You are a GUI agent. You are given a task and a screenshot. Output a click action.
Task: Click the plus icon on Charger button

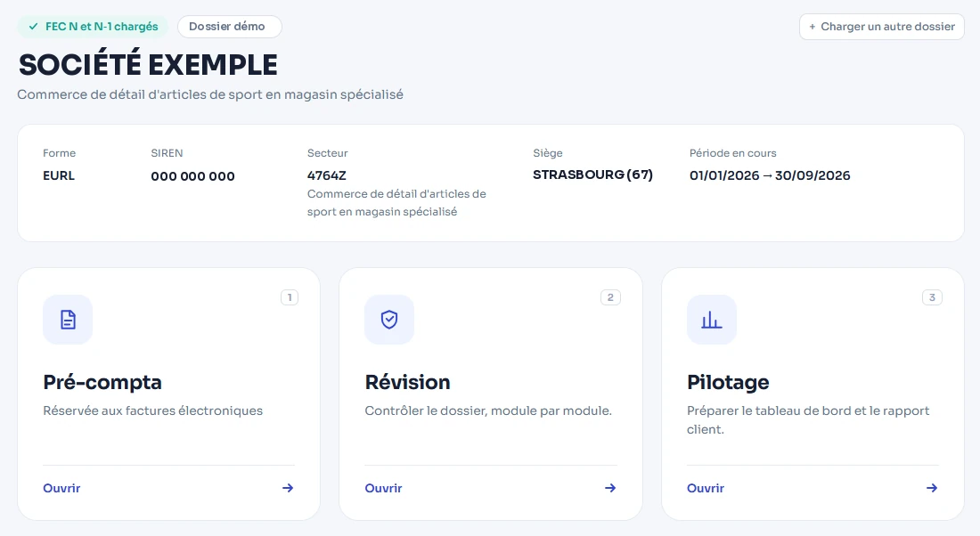[813, 27]
